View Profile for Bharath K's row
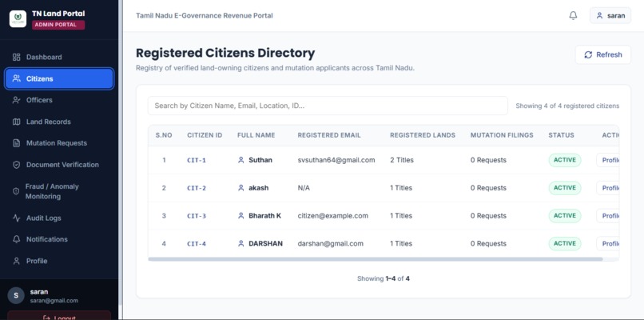Screen dimensions: 644x320 click(608, 215)
